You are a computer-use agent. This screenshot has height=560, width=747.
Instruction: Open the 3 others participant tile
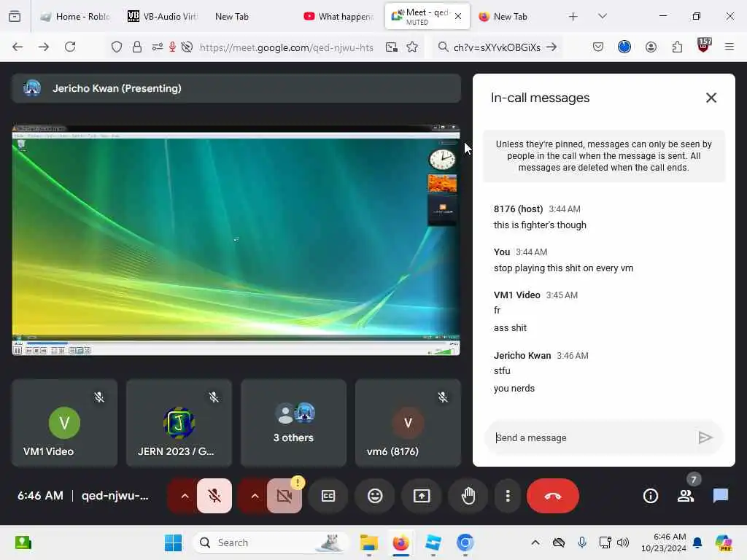coord(293,423)
